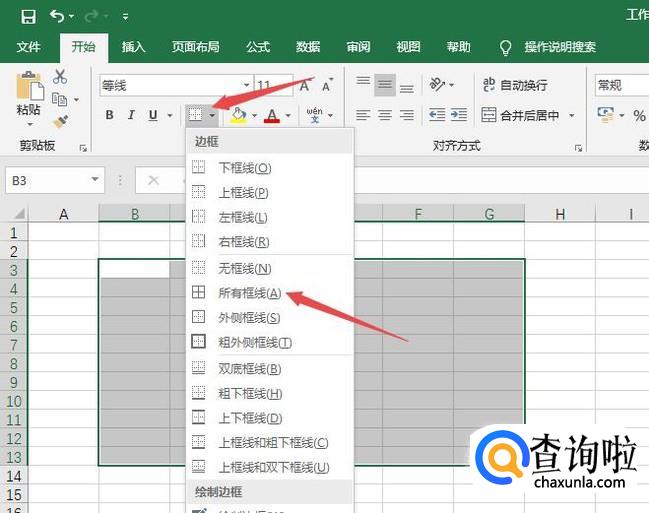Switch to the 插入 tab
The width and height of the screenshot is (649, 513).
133,47
